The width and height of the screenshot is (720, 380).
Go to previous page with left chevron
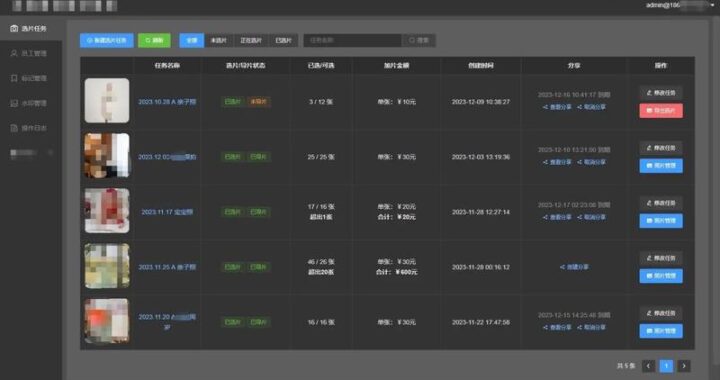tap(648, 366)
